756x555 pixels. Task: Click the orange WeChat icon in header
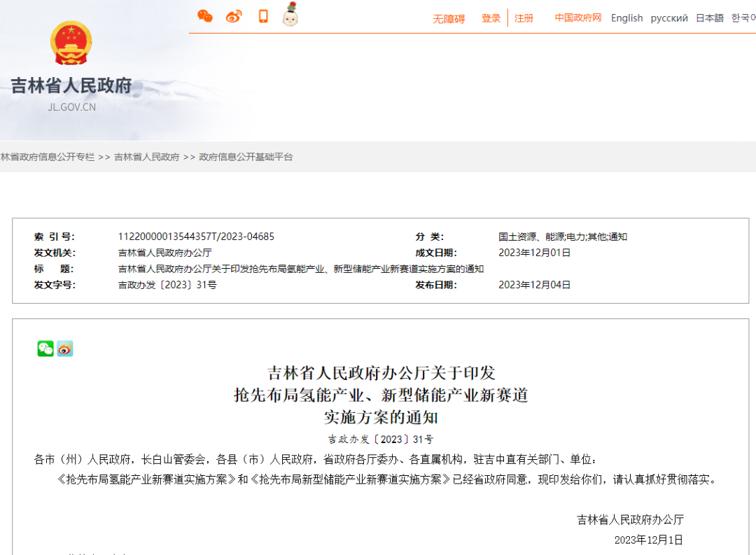(205, 16)
